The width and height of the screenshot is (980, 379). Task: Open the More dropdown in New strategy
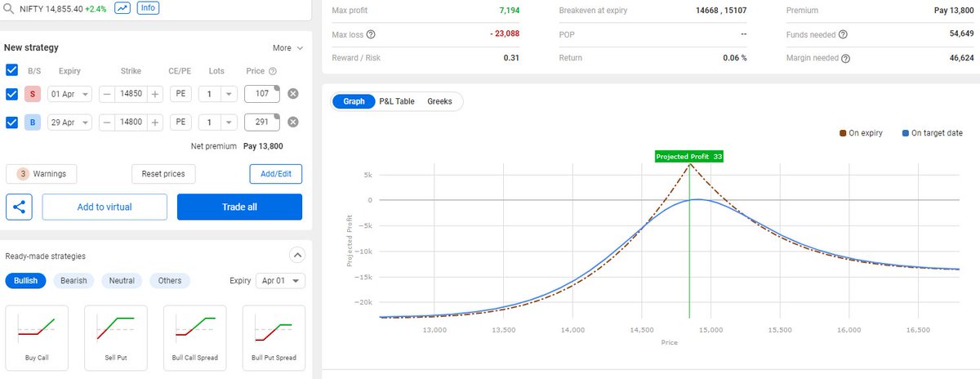click(287, 48)
